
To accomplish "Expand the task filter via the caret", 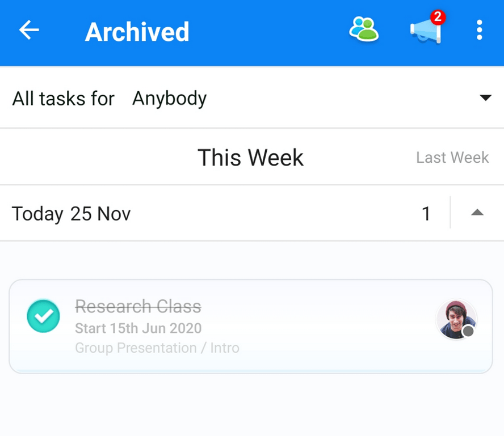I will coord(486,98).
